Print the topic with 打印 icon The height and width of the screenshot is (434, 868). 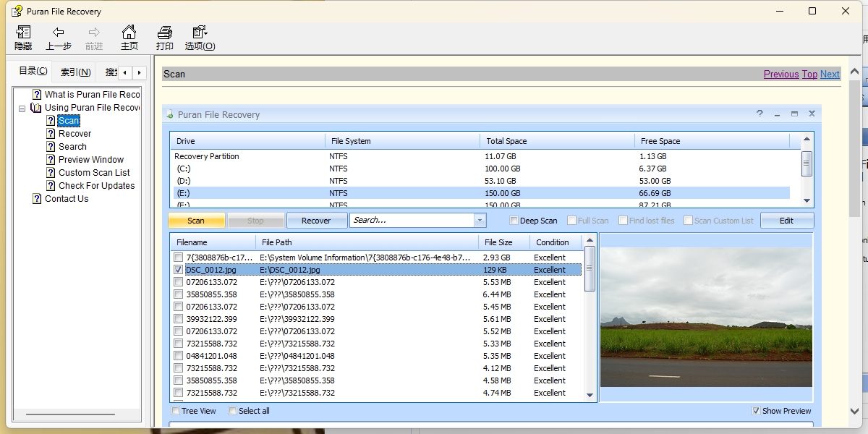165,33
